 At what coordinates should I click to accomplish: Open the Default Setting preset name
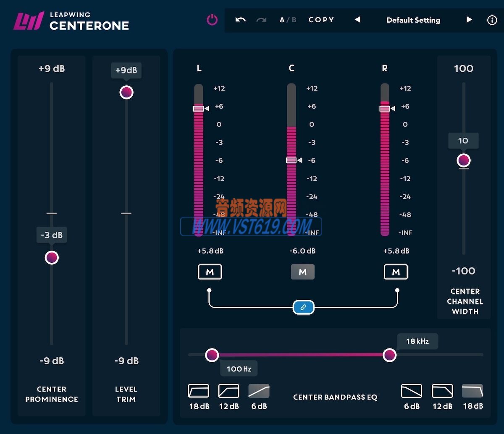click(x=413, y=20)
